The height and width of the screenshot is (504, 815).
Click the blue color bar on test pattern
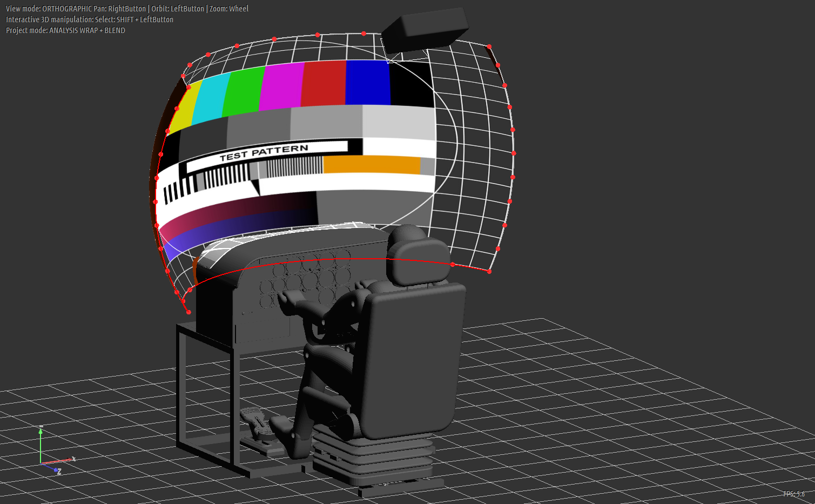367,82
